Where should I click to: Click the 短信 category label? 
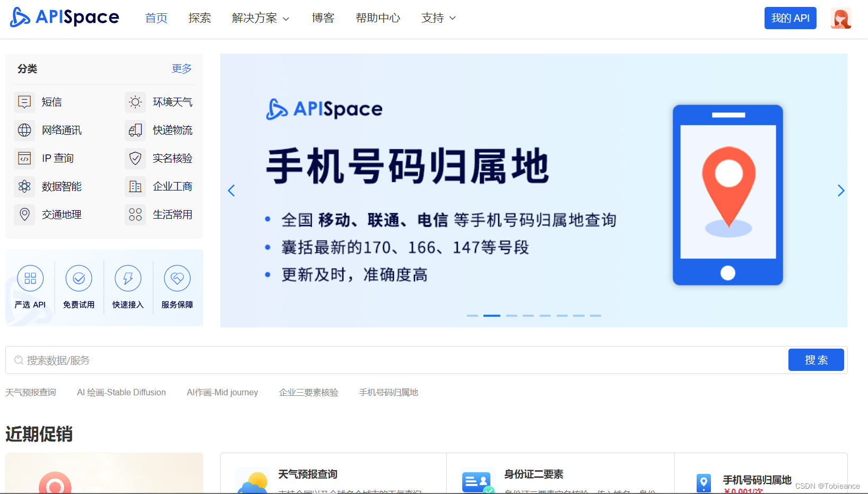(52, 102)
